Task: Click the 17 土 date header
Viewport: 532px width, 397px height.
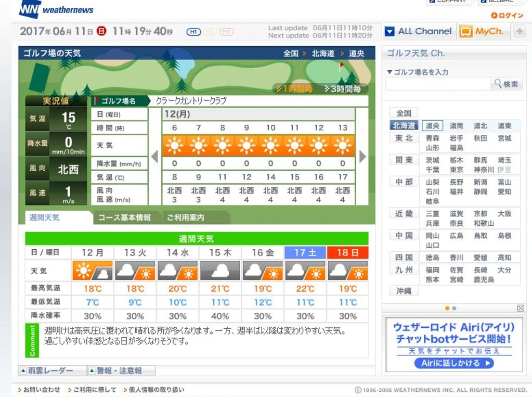Action: pyautogui.click(x=305, y=253)
